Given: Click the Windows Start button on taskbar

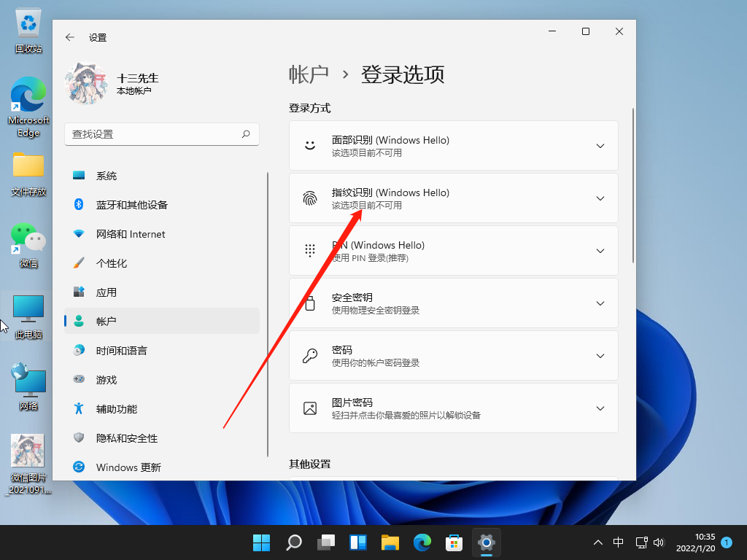Looking at the screenshot, I should [x=261, y=542].
